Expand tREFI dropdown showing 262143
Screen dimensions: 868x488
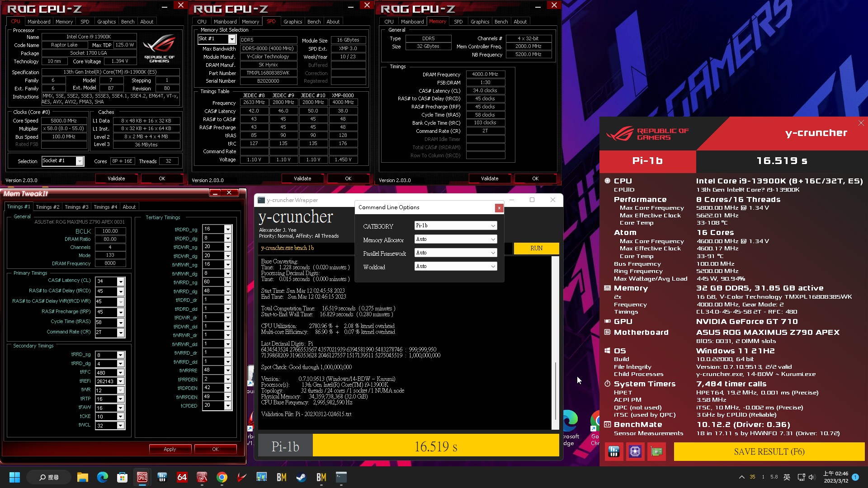(120, 381)
